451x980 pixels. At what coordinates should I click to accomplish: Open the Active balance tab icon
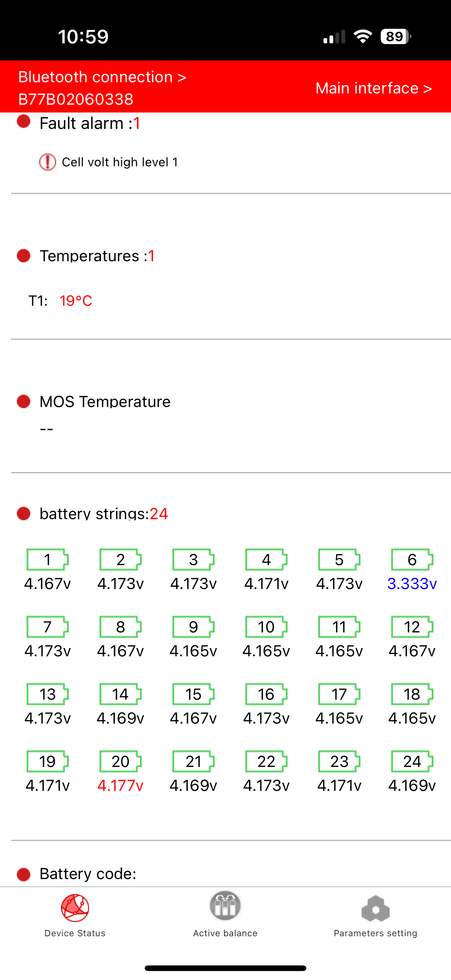(225, 906)
